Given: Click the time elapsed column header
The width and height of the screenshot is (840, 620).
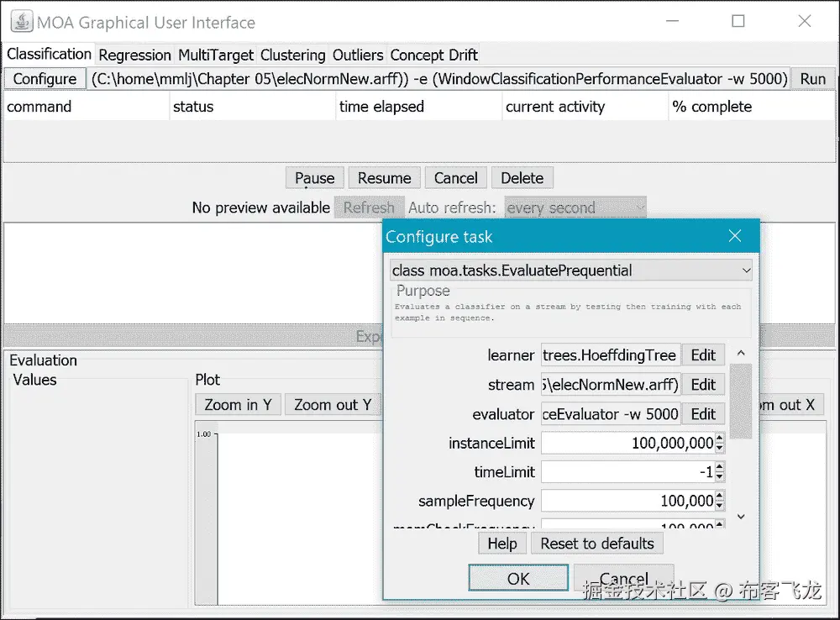Looking at the screenshot, I should click(x=419, y=107).
